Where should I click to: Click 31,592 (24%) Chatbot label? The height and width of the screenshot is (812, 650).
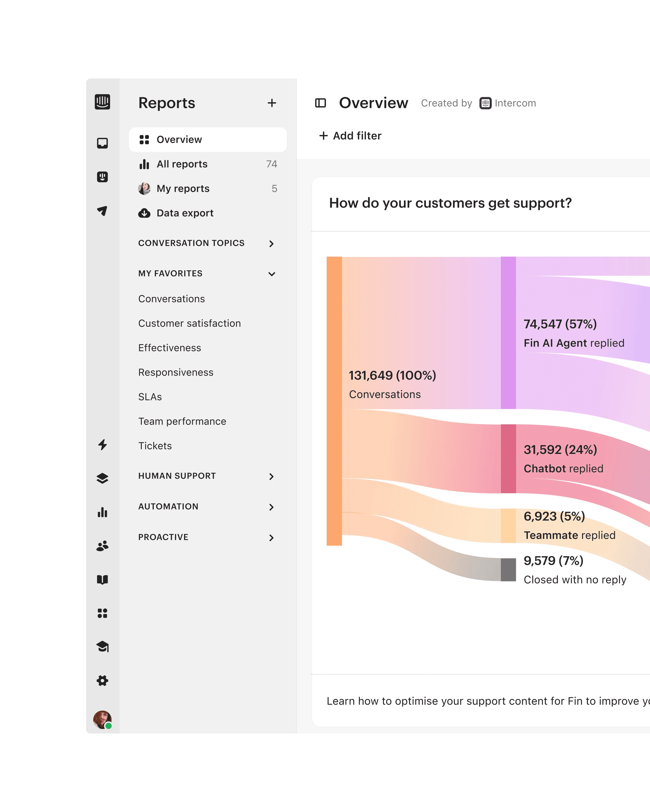tap(563, 459)
